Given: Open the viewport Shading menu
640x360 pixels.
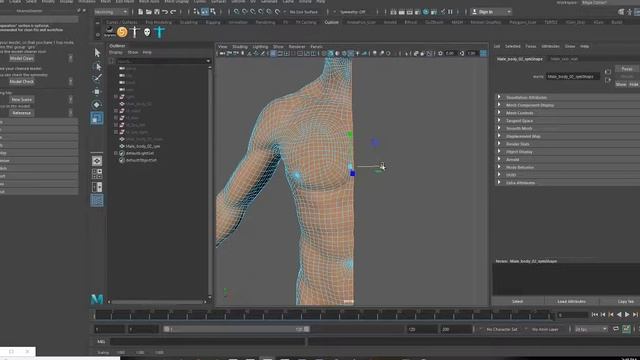Looking at the screenshot, I should click(x=240, y=47).
